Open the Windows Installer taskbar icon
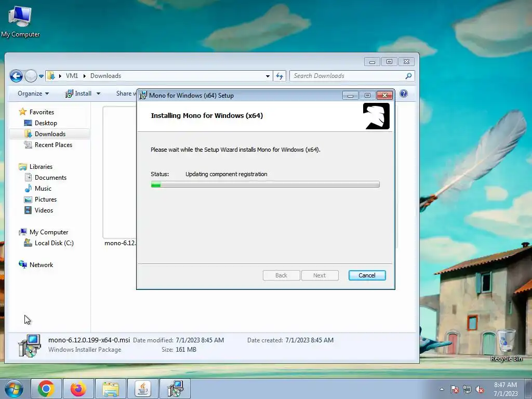The height and width of the screenshot is (399, 532). [175, 389]
